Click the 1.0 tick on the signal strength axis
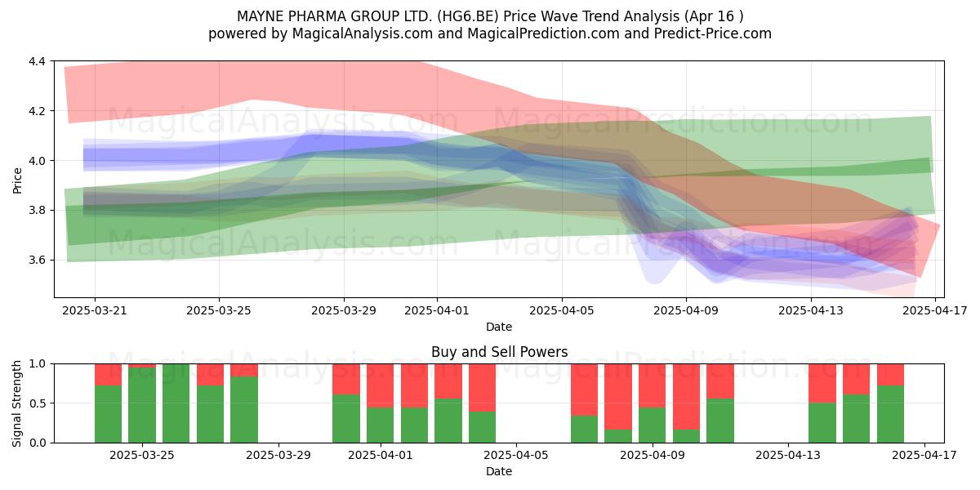980x490 pixels. pyautogui.click(x=38, y=363)
